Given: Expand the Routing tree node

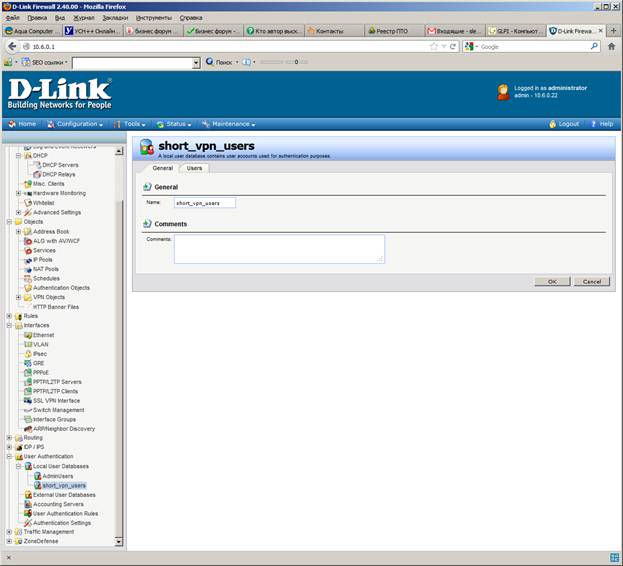Looking at the screenshot, I should [9, 438].
